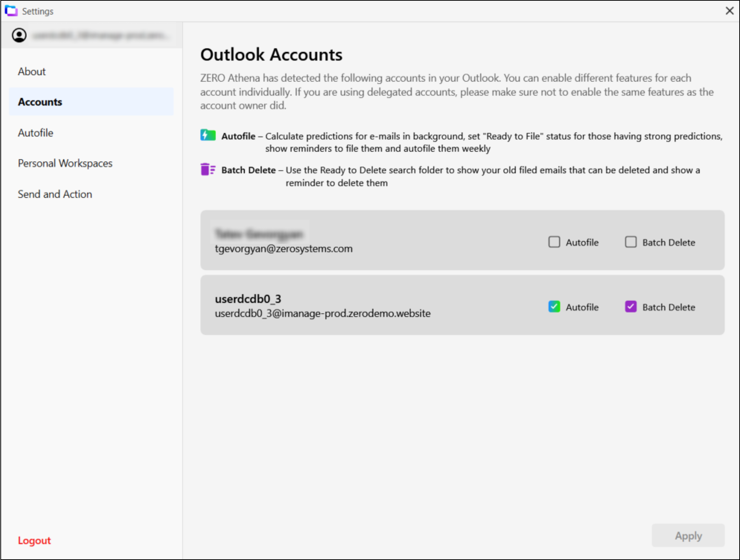Click the bold Autofile description label
The width and height of the screenshot is (740, 560).
(x=238, y=136)
